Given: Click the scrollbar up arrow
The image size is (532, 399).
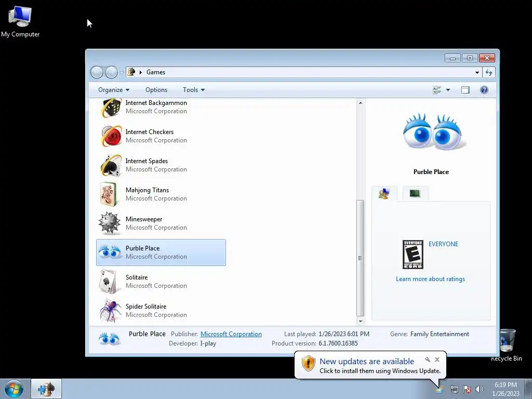Looking at the screenshot, I should pos(361,103).
